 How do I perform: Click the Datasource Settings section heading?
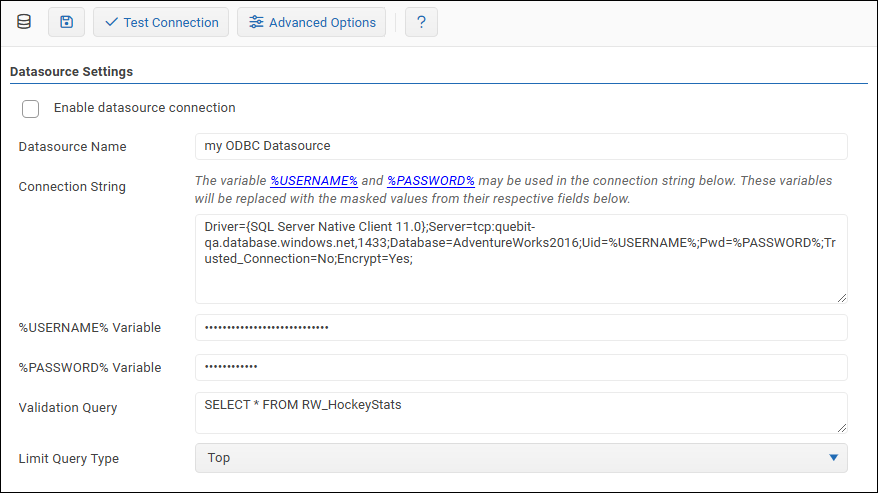pyautogui.click(x=71, y=72)
